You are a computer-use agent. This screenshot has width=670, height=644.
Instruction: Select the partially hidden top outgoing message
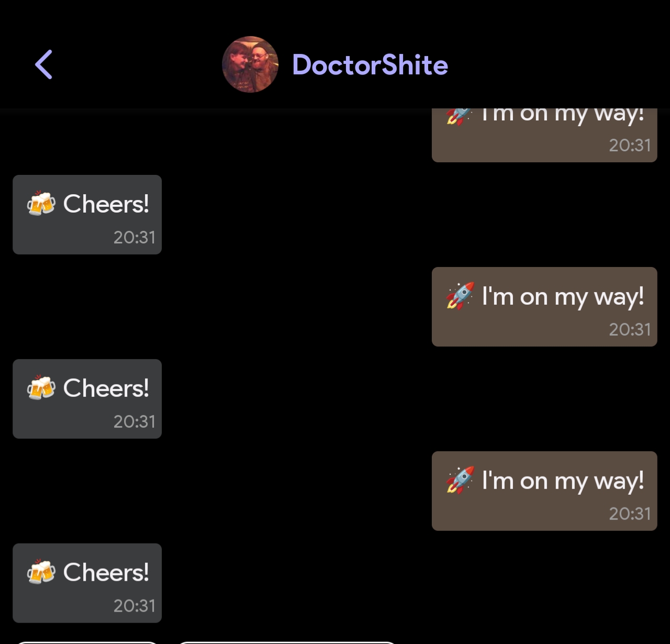[x=544, y=135]
